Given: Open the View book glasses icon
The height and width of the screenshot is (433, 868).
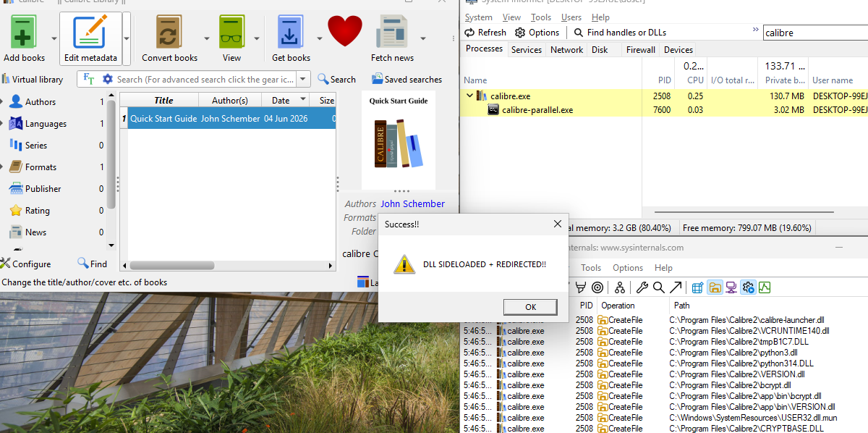Looking at the screenshot, I should coord(231,32).
